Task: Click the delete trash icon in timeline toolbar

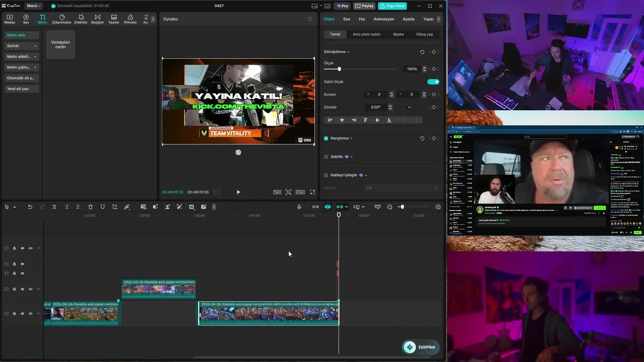Action: 91,207
